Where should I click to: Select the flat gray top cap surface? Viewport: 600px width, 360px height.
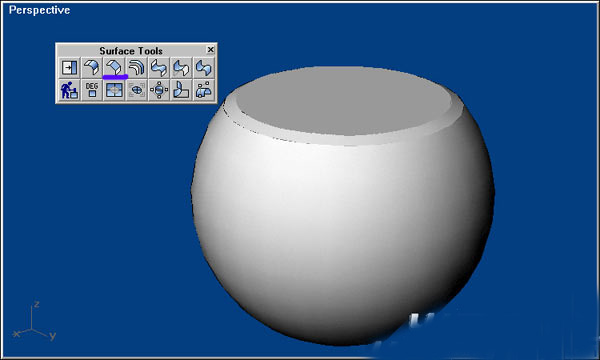(342, 101)
